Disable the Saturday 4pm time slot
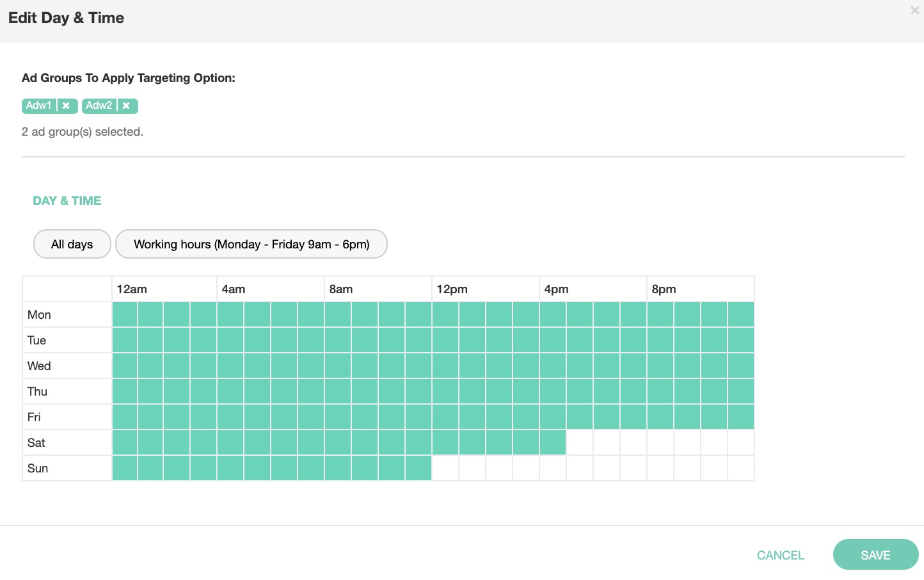Screen dimensions: 924x580 coord(552,442)
